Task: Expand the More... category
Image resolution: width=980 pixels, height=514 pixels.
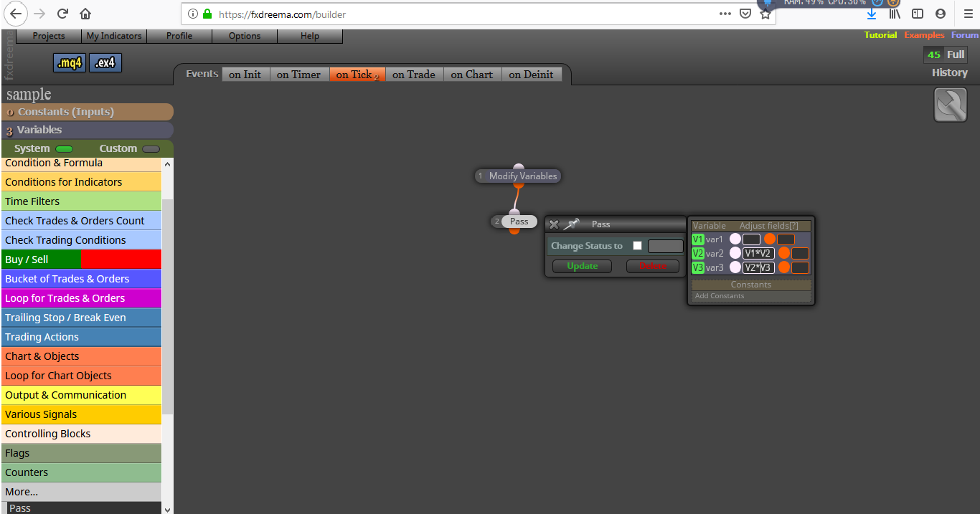Action: (81, 492)
